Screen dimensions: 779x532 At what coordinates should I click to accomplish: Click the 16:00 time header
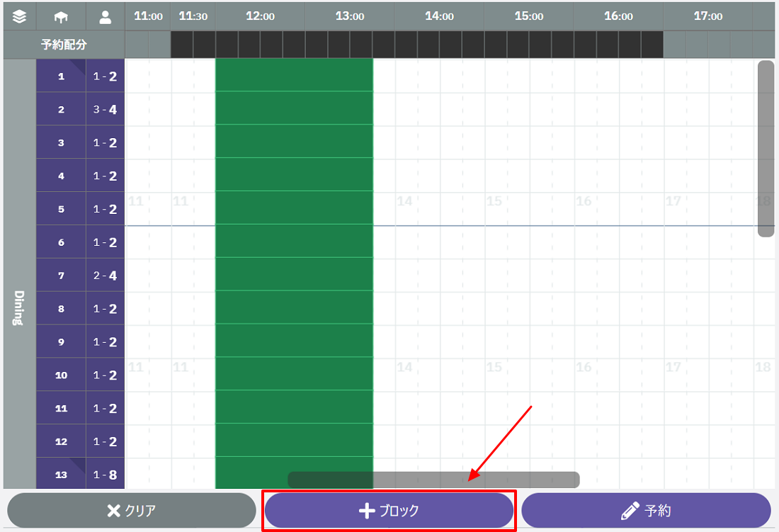[x=618, y=16]
